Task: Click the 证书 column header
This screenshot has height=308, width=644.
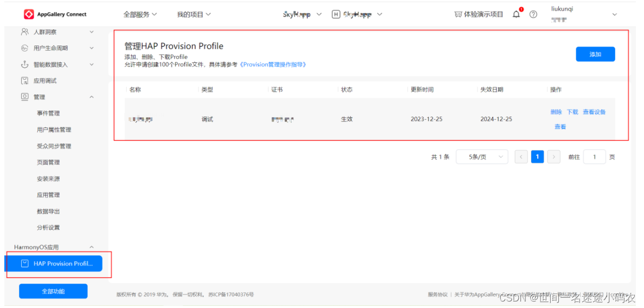Action: tap(277, 89)
